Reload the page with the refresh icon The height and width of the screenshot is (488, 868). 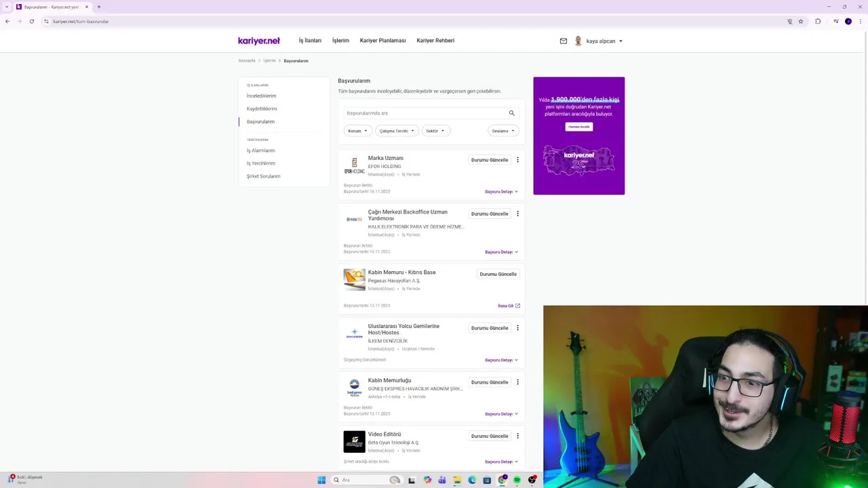coord(32,21)
